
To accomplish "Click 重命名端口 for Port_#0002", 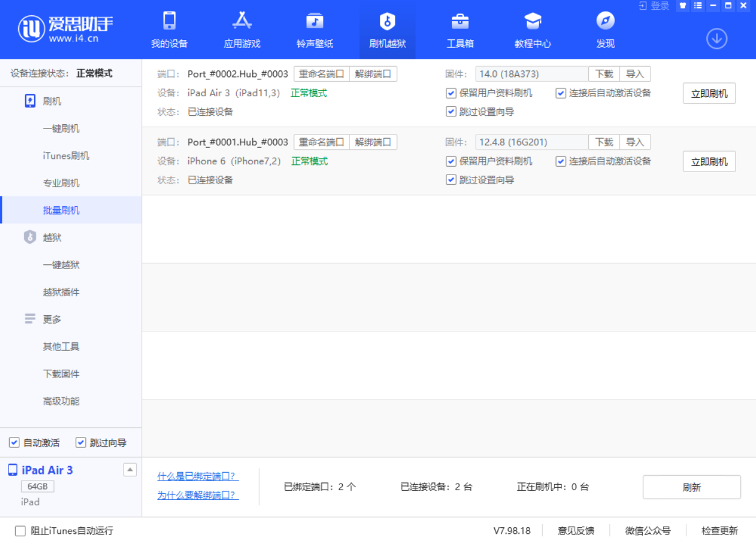I will pyautogui.click(x=322, y=74).
